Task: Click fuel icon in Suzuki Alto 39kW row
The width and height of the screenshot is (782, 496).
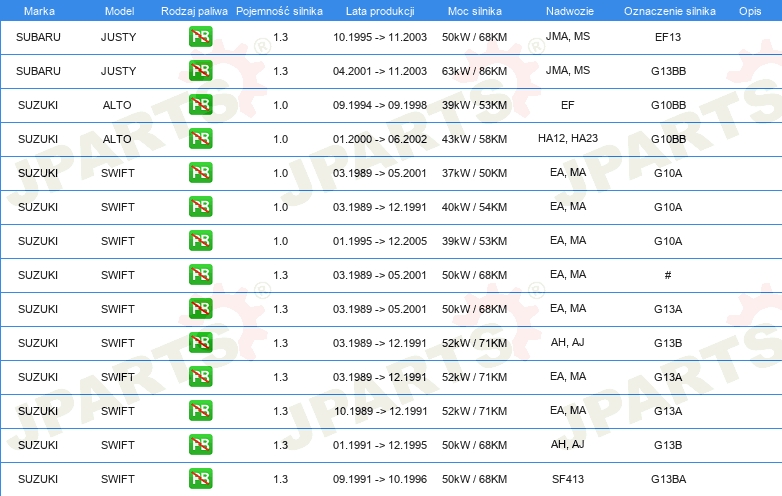Action: point(200,106)
